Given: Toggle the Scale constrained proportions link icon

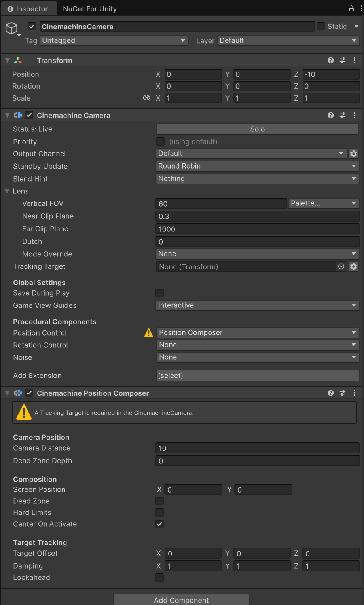Looking at the screenshot, I should (x=146, y=98).
